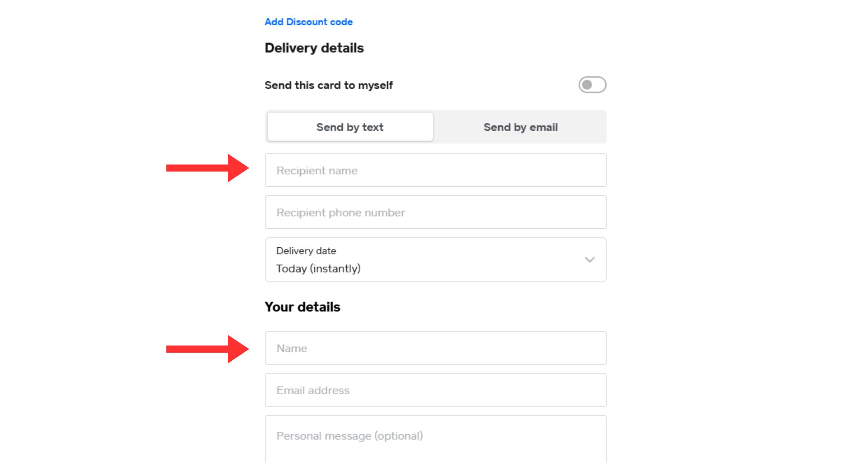Click the Today (instantly) delivery value
This screenshot has height=463, width=868.
[x=318, y=269]
